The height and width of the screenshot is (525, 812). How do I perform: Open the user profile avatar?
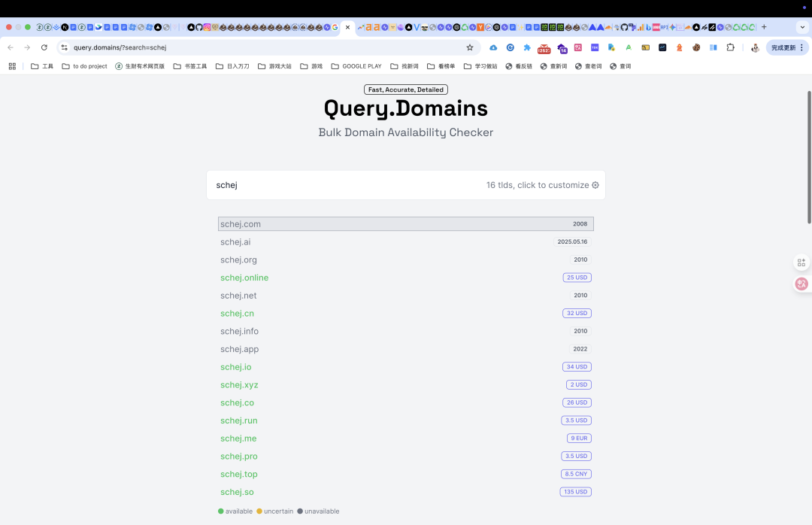coord(755,47)
